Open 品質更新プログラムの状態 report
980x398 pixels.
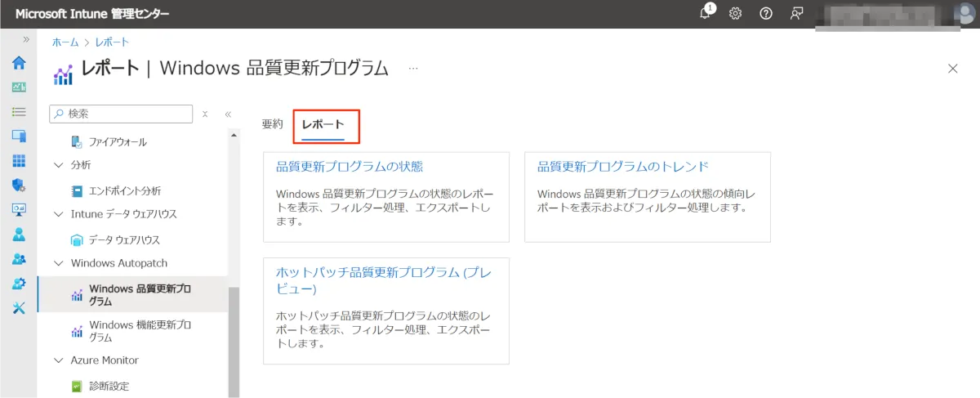click(x=350, y=168)
